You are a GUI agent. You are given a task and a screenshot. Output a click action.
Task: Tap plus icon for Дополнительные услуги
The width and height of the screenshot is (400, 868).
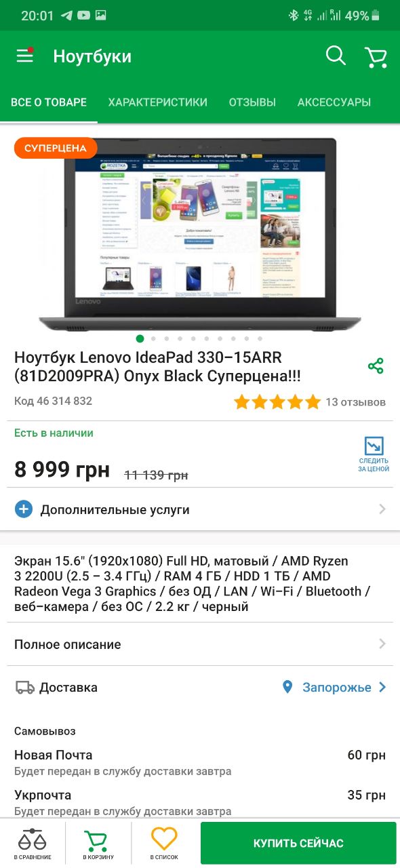click(x=24, y=509)
